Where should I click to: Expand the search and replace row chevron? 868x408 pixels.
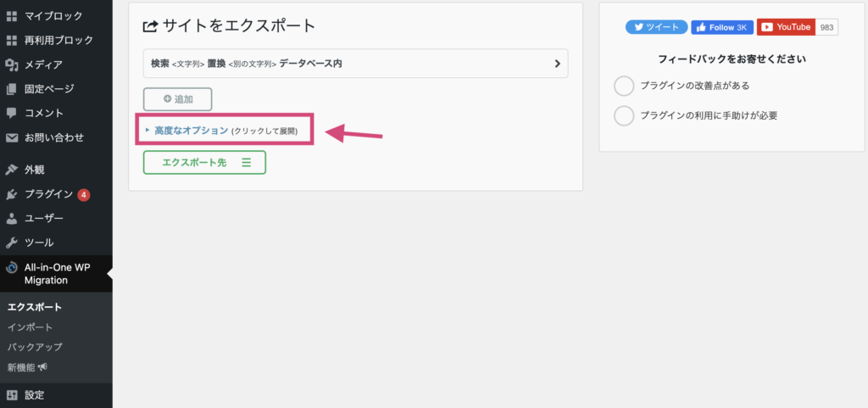(x=558, y=64)
